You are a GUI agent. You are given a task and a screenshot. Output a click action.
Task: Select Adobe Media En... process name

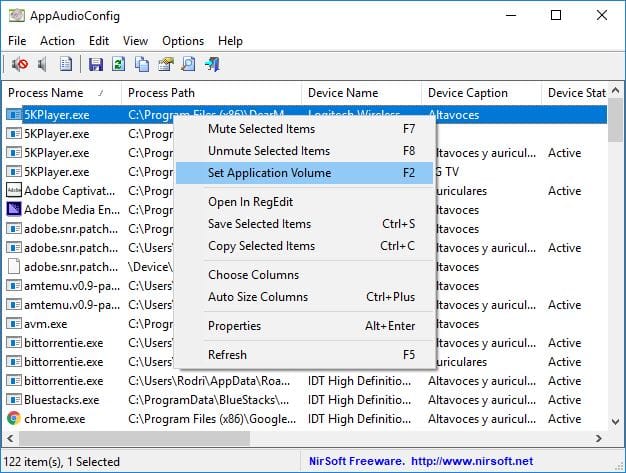click(72, 210)
